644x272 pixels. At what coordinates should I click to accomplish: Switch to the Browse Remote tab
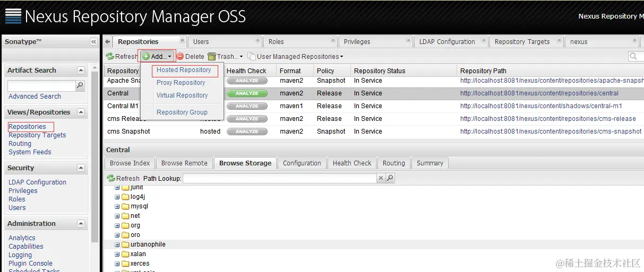click(x=184, y=163)
